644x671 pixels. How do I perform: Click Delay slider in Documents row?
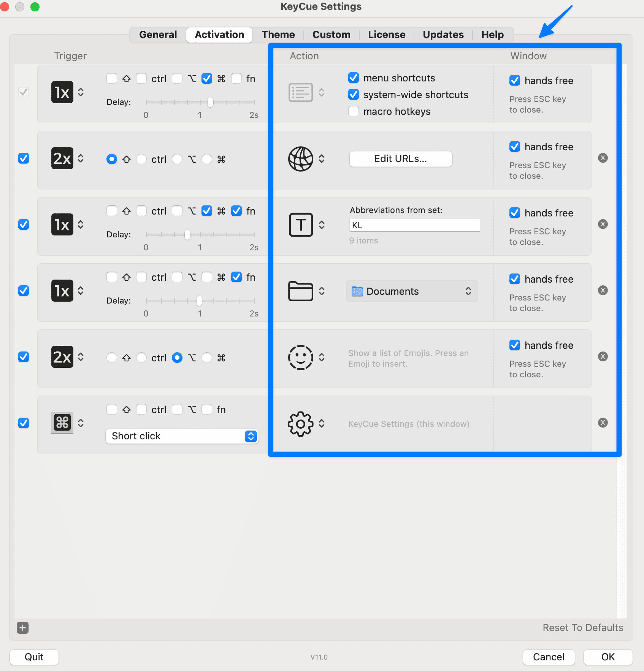click(x=200, y=301)
